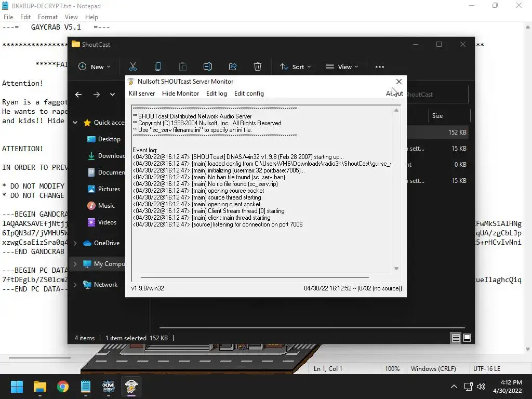The width and height of the screenshot is (532, 399).
Task: Open the Notepad Edit menu
Action: [25, 17]
